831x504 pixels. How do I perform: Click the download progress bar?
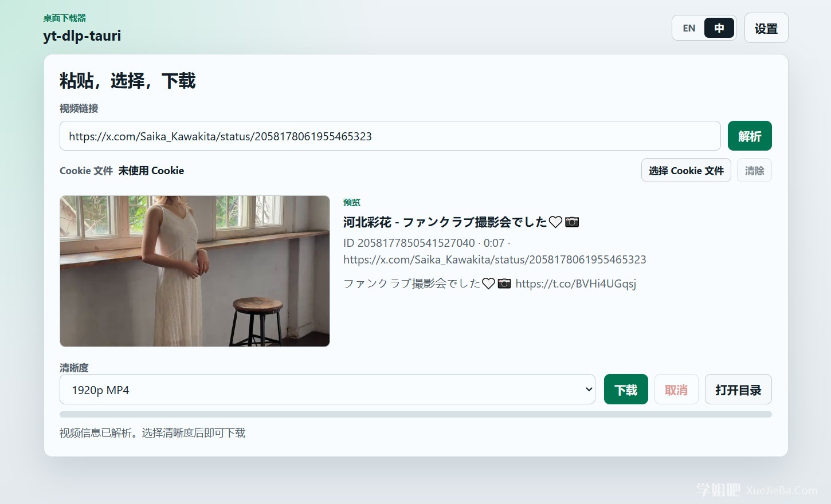pos(415,414)
